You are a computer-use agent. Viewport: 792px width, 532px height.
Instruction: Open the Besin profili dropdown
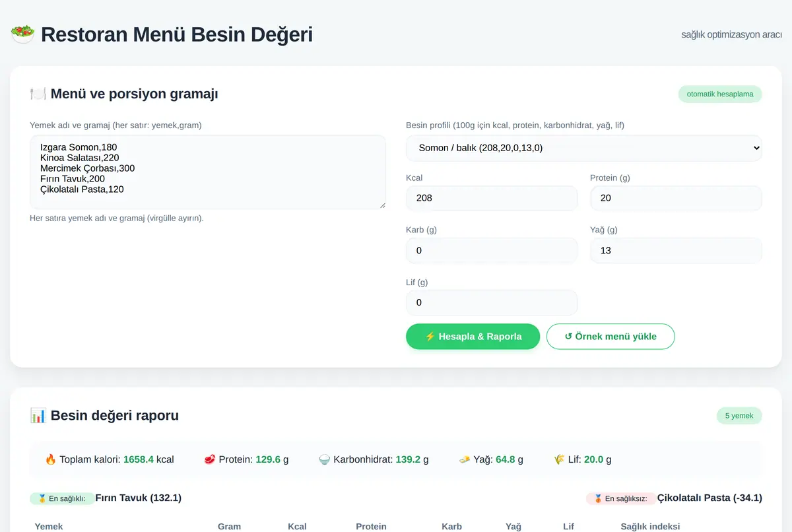(583, 148)
